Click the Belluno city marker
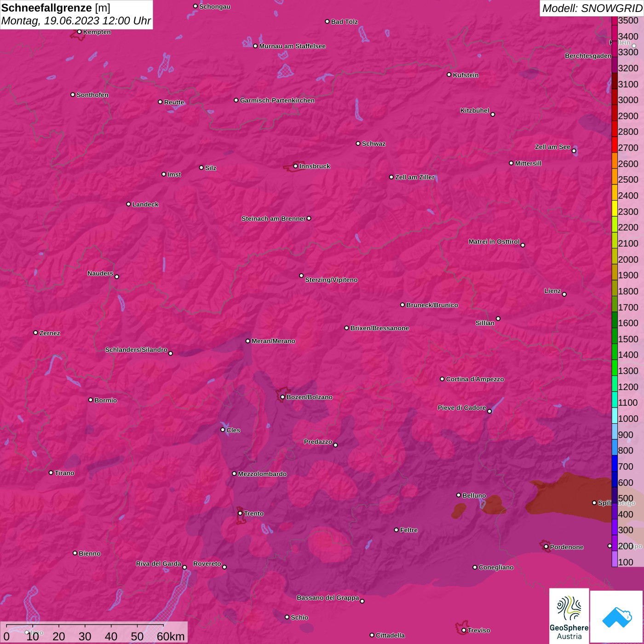Viewport: 644px width, 644px height. (x=459, y=495)
